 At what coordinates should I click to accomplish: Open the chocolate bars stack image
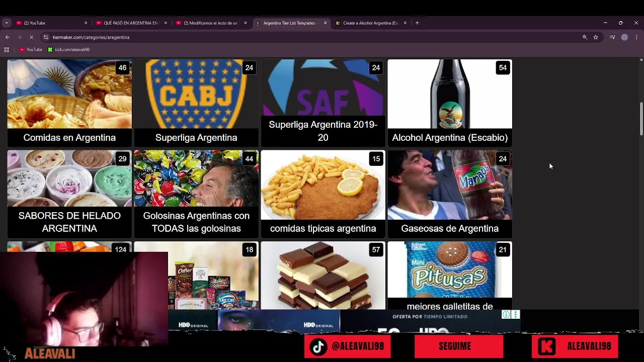pos(323,275)
